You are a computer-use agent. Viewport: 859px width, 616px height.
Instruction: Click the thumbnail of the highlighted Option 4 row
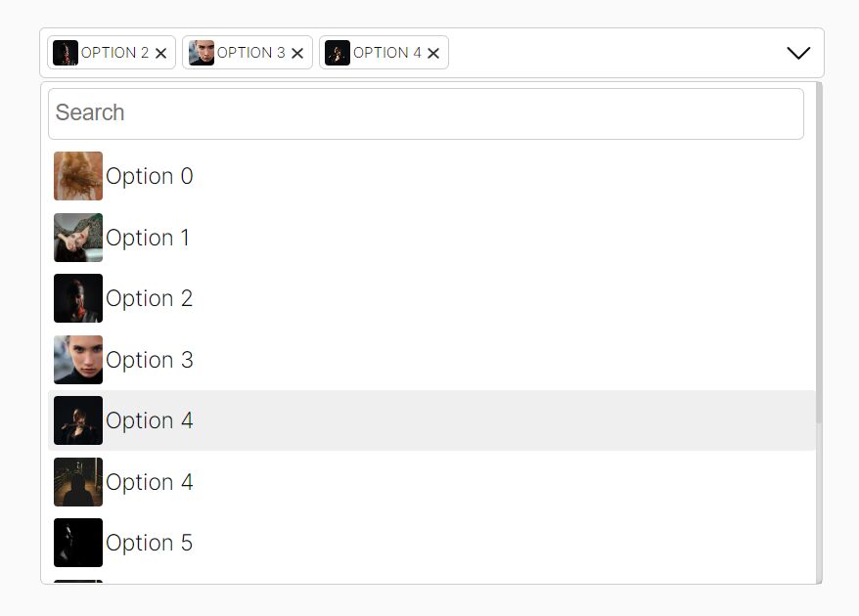(x=77, y=419)
